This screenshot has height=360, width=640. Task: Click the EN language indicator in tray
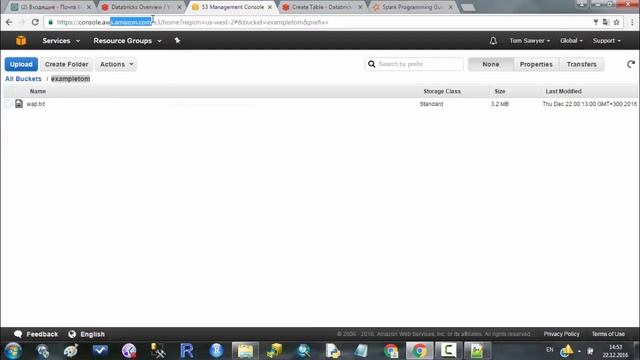click(550, 350)
